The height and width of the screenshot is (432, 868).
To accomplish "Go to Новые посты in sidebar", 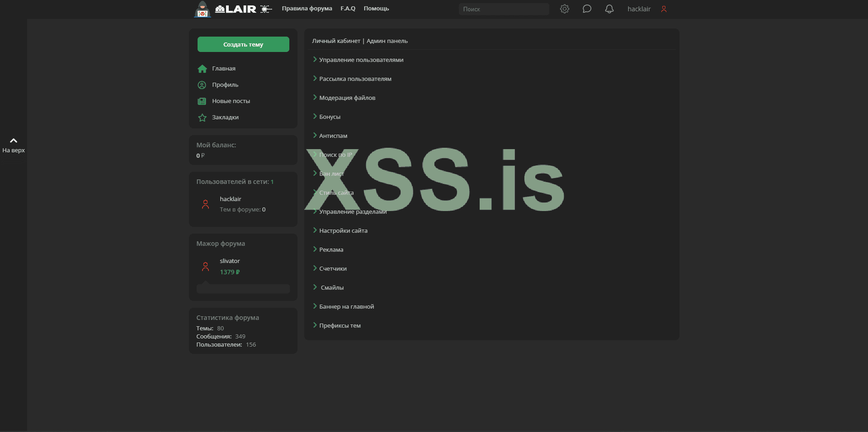I will [231, 101].
